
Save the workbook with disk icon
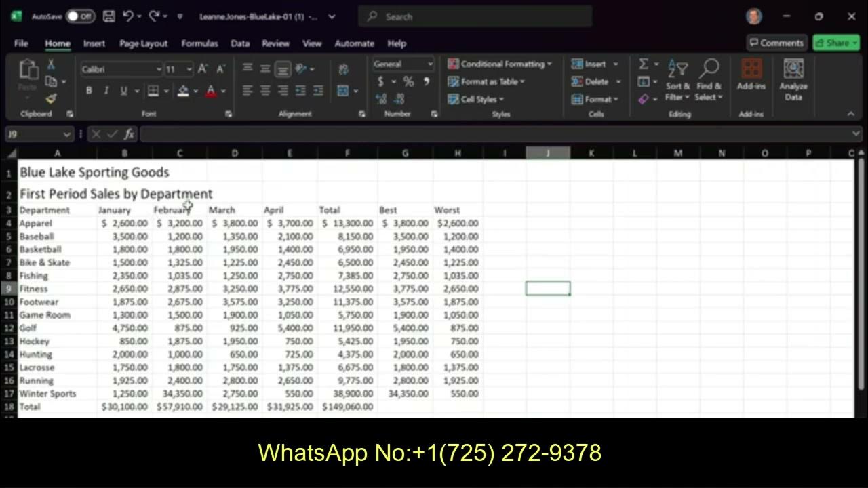pos(108,16)
